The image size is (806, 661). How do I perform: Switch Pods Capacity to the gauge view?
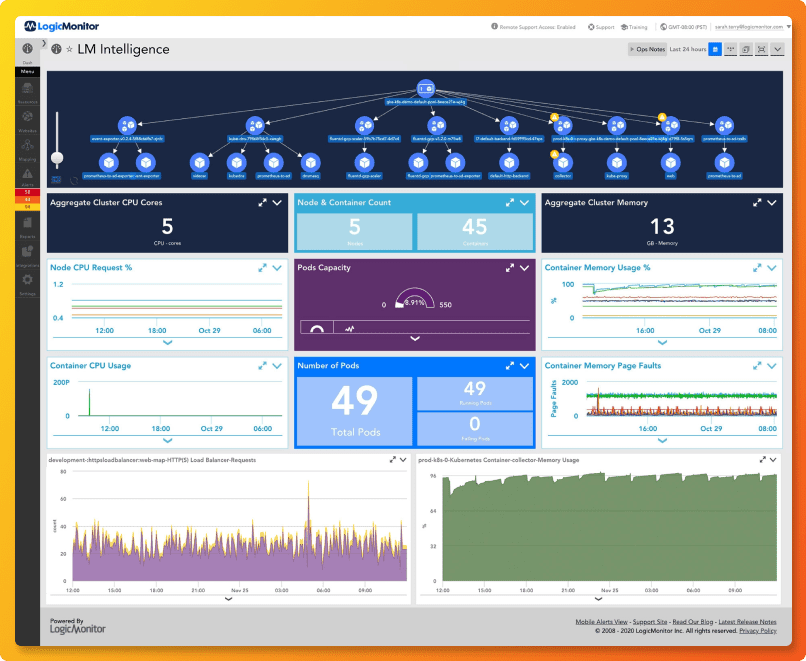(317, 328)
